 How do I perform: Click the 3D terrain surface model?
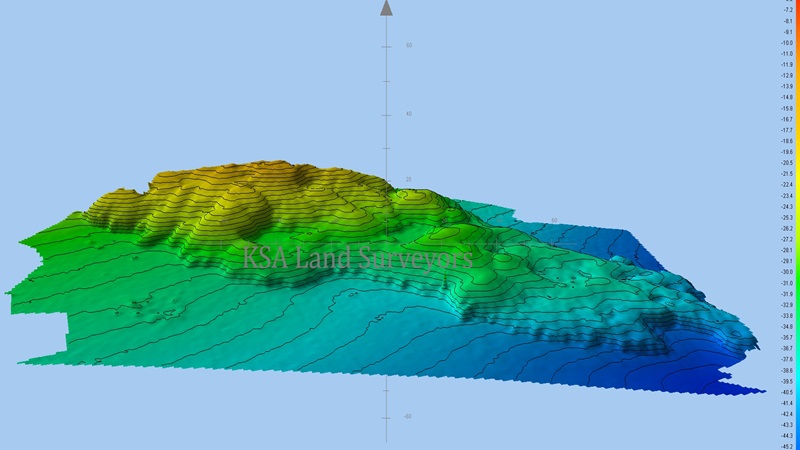coord(383,278)
